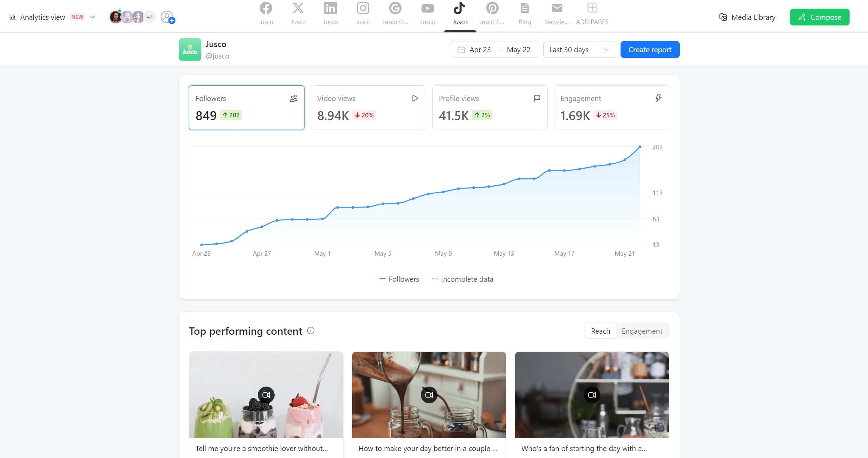The height and width of the screenshot is (458, 868).
Task: Open the Last 30 days dropdown
Action: 579,49
